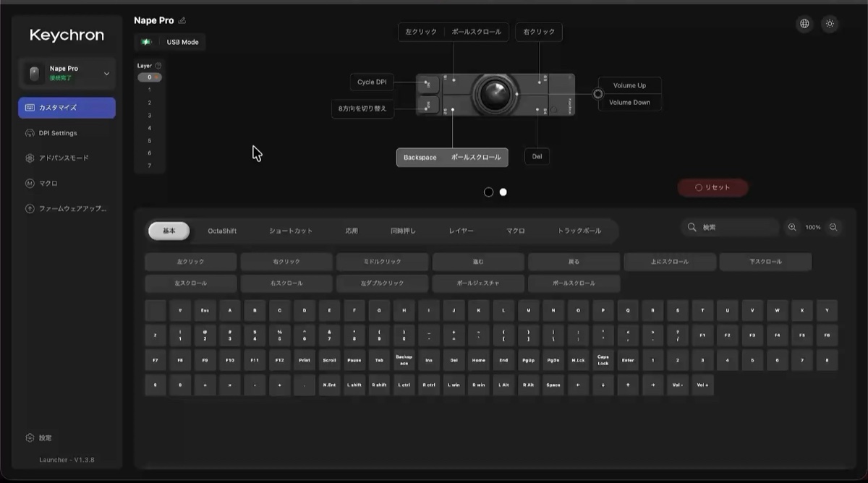This screenshot has height=483, width=868.
Task: Select Backspace assignment below the device
Action: pyautogui.click(x=420, y=158)
